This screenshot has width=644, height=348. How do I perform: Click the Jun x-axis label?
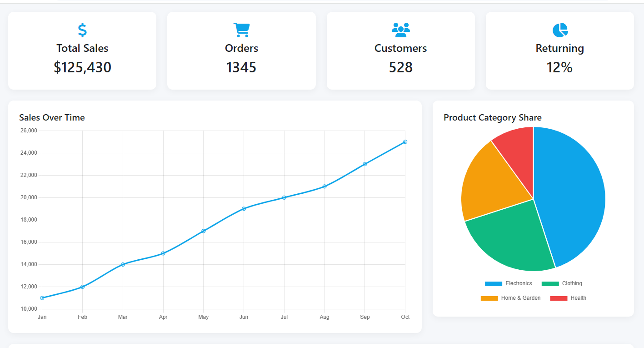(x=244, y=317)
